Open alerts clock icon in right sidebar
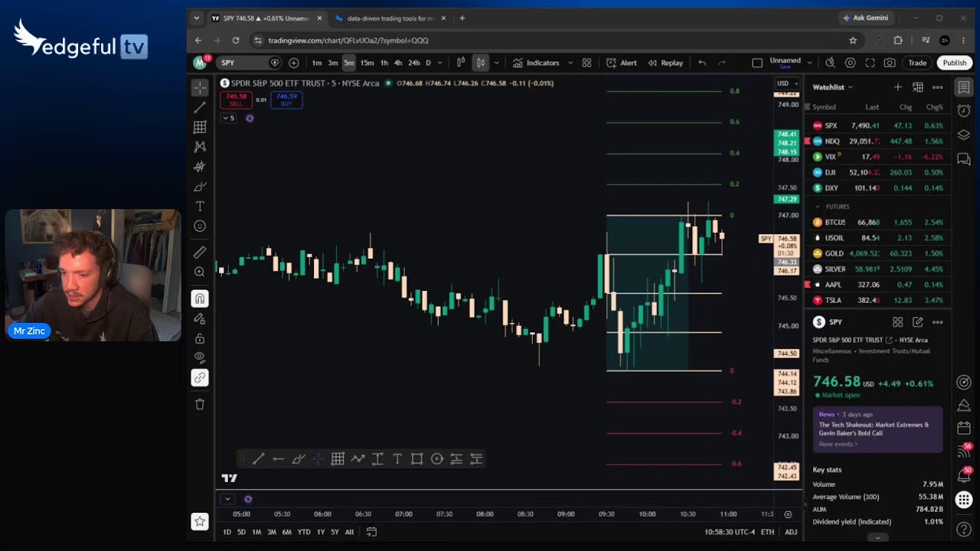980x551 pixels. 964,111
